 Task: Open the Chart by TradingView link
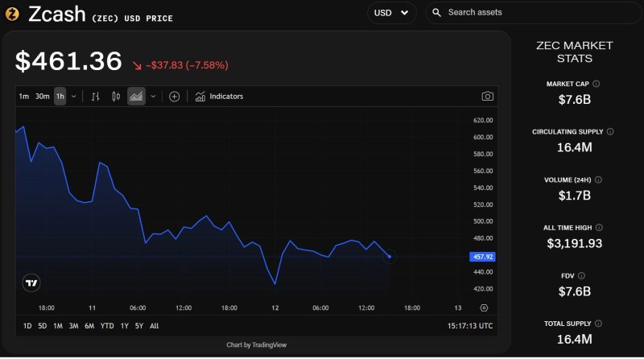click(256, 345)
